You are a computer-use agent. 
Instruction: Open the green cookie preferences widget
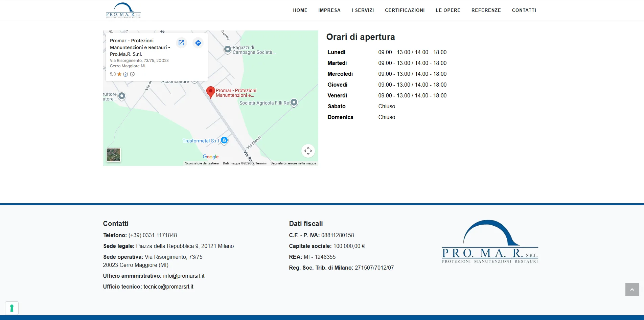(12, 308)
